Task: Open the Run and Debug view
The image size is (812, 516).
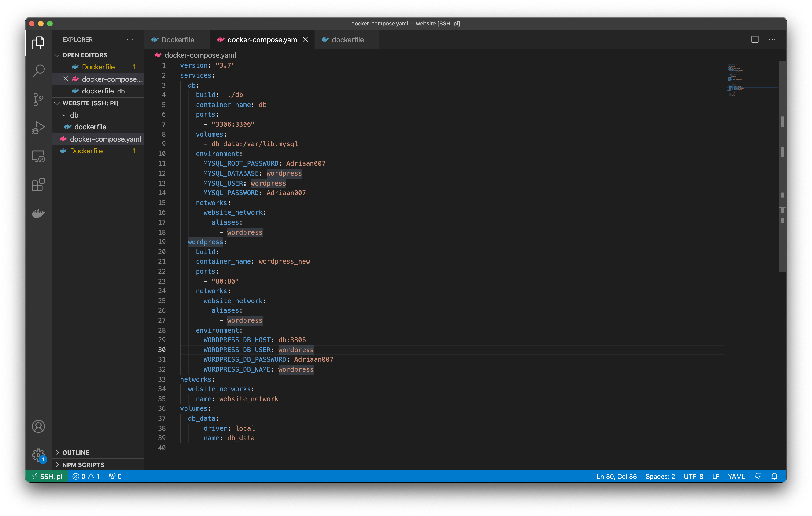Action: click(38, 128)
